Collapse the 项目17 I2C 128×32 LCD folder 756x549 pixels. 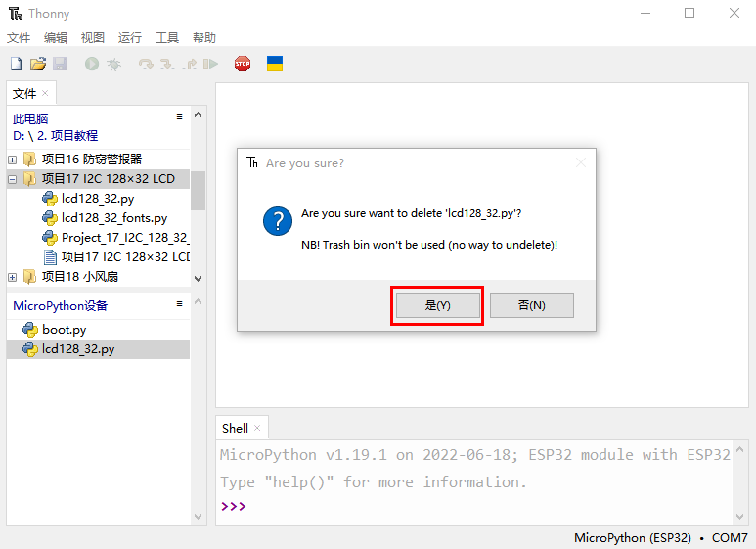point(12,179)
